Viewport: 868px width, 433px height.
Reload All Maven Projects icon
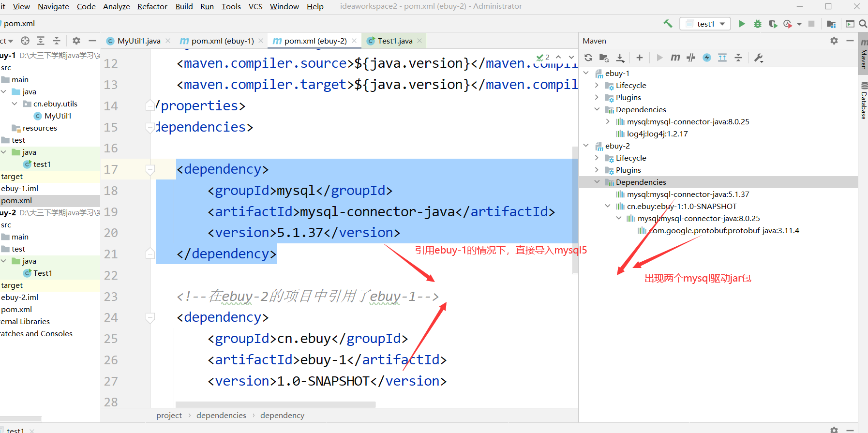(x=588, y=58)
